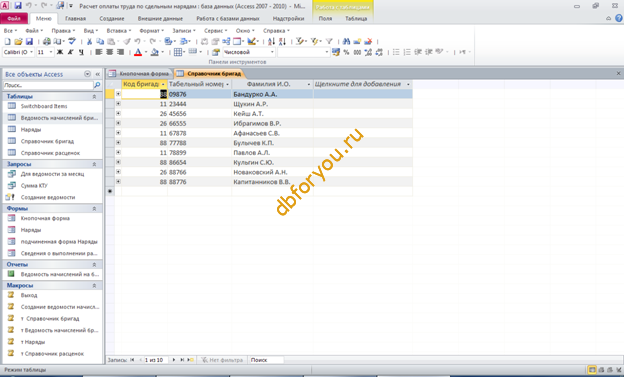The height and width of the screenshot is (377, 624).
Task: Open the Поля ribbon tab
Action: 325,18
